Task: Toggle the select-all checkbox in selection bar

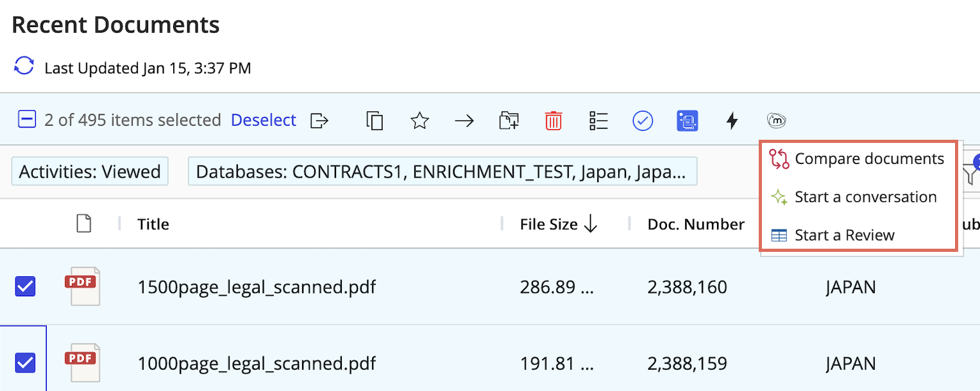Action: tap(26, 120)
